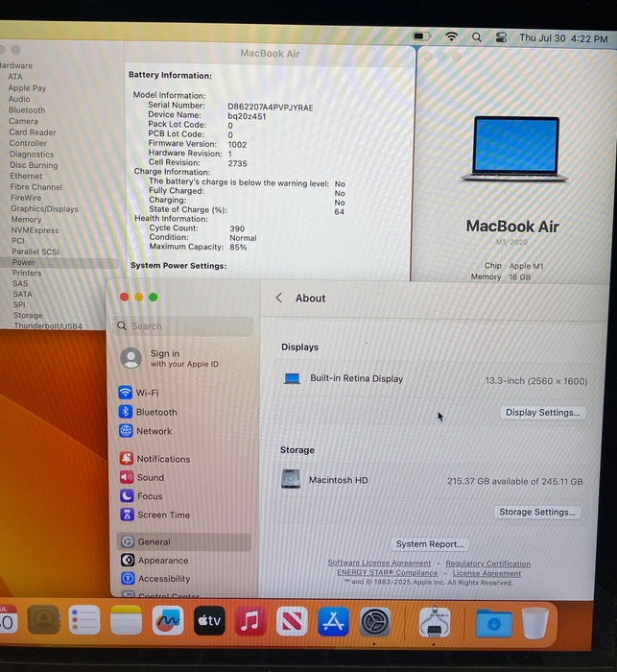Launch News app from the Dock
The image size is (617, 672).
[293, 621]
